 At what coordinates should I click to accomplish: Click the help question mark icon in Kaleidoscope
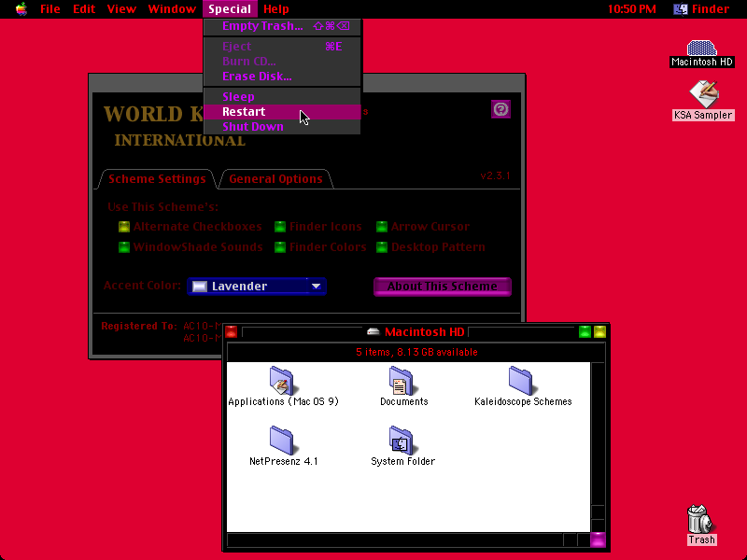pyautogui.click(x=500, y=109)
